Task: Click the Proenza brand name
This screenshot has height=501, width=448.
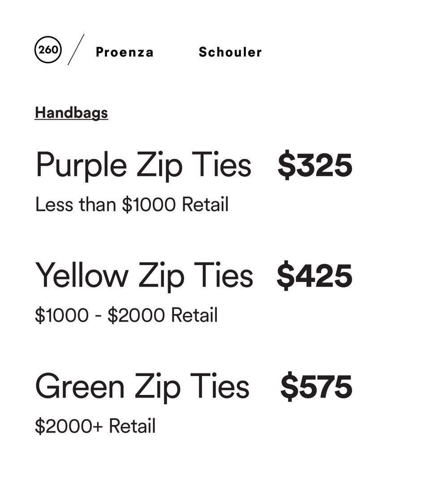Action: [x=125, y=52]
